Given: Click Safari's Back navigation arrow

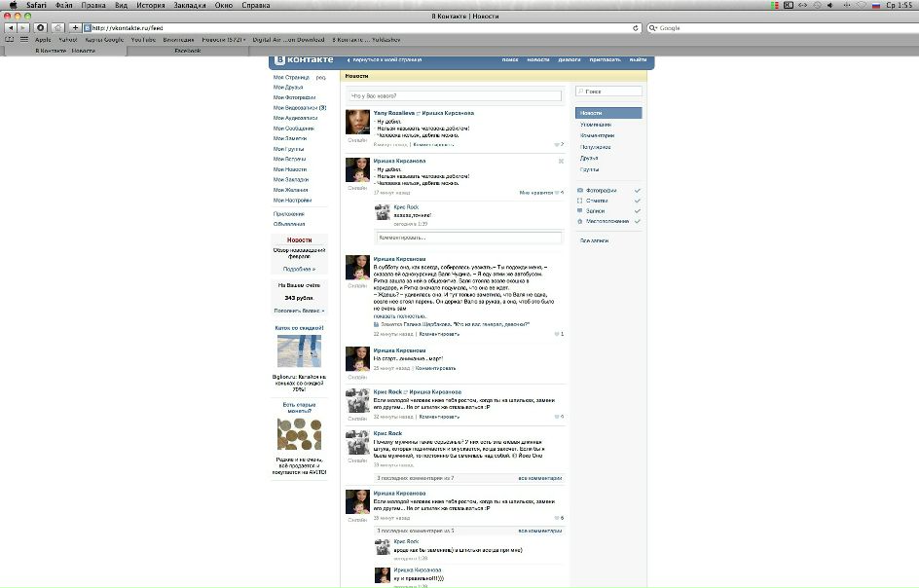Looking at the screenshot, I should tap(11, 28).
